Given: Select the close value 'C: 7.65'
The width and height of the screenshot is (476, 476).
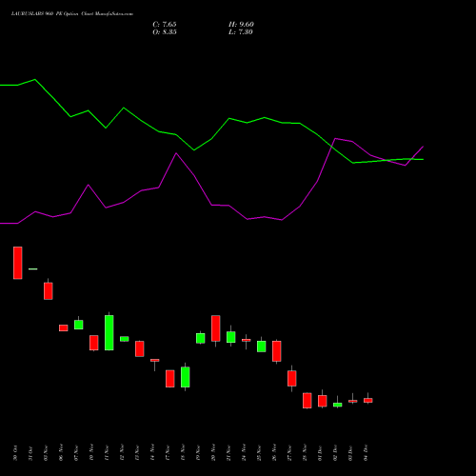Looking at the screenshot, I should (165, 25).
